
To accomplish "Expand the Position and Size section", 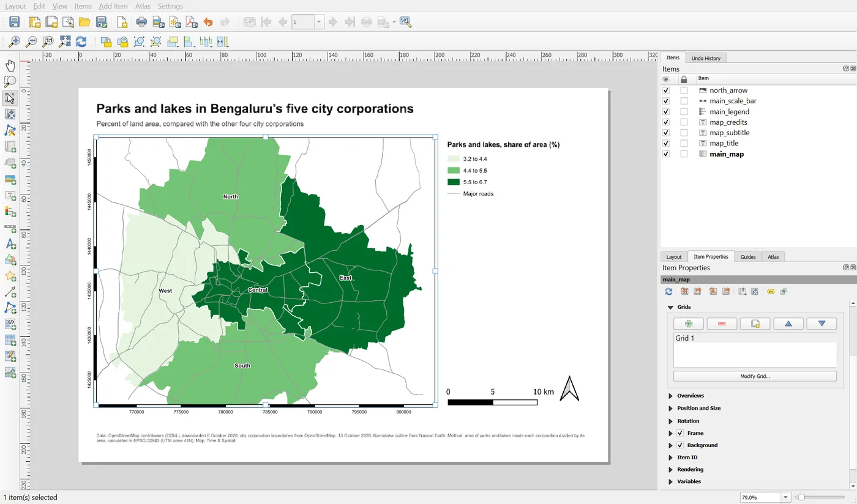I will 670,408.
